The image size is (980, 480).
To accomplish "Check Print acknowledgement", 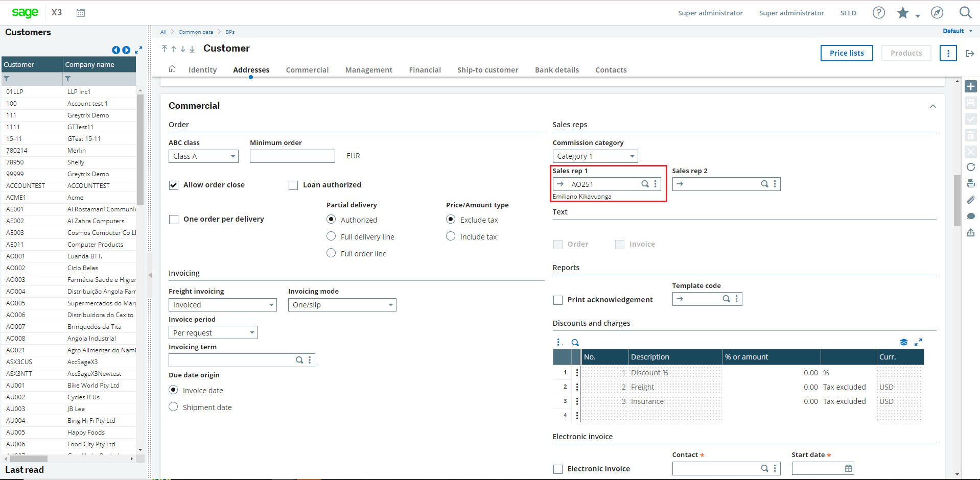I will 558,300.
